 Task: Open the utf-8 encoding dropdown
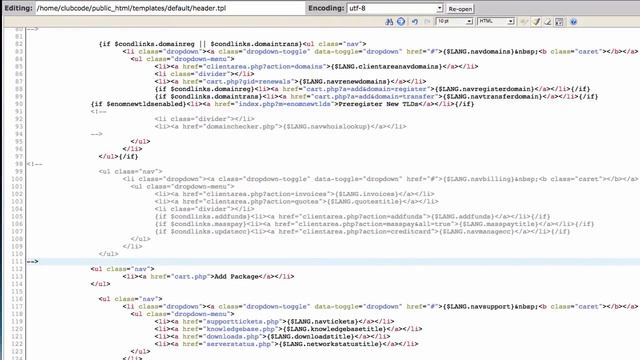395,8
